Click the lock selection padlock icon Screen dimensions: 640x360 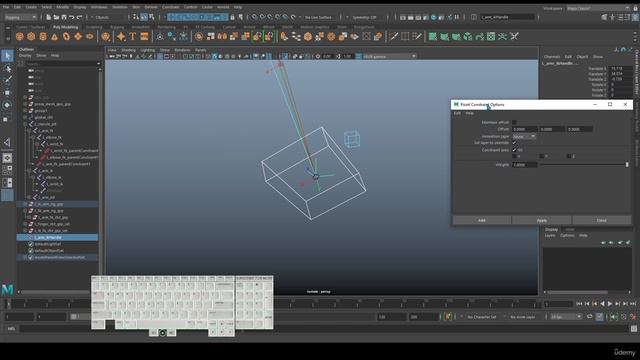[x=232, y=17]
